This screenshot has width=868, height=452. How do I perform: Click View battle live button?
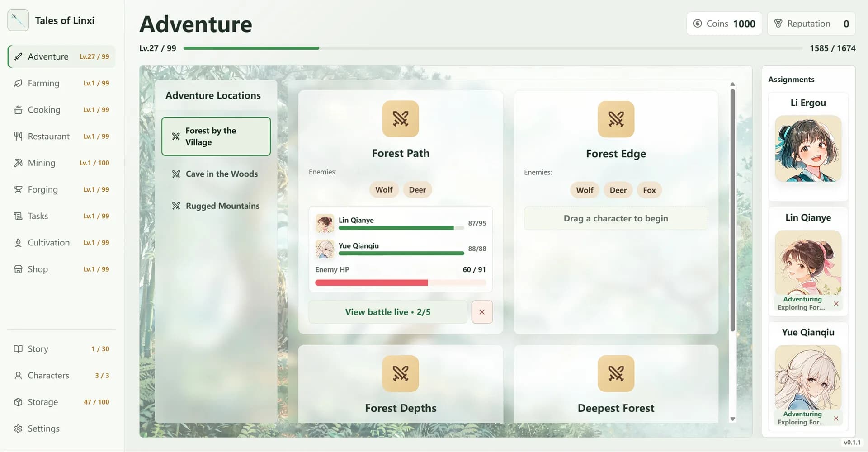click(x=388, y=312)
